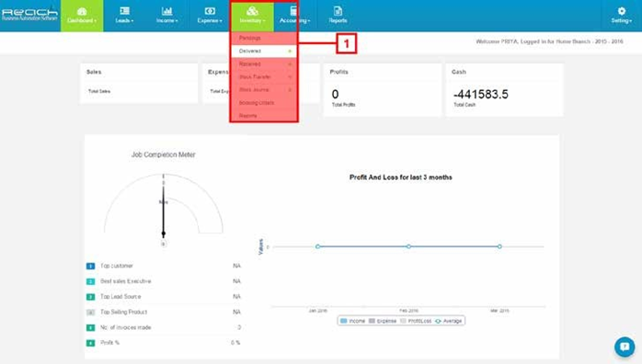The height and width of the screenshot is (364, 642).
Task: Toggle Expense series in chart legend
Action: click(x=383, y=321)
